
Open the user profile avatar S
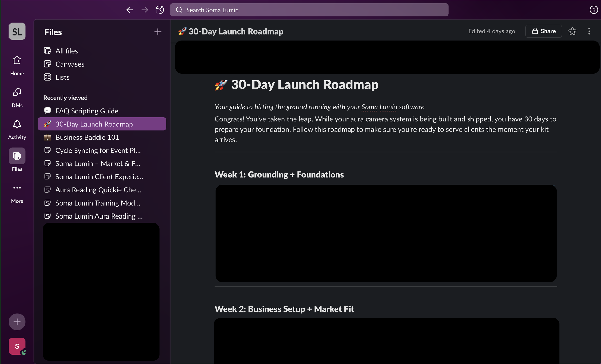click(17, 346)
